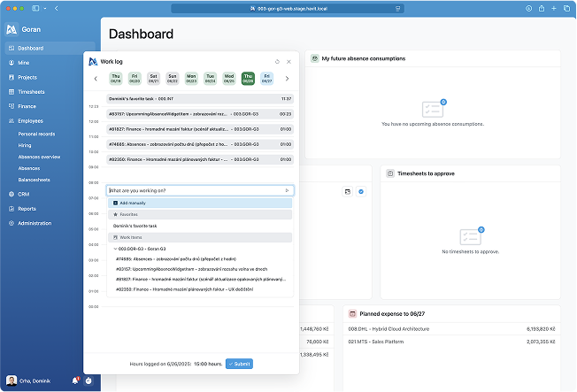Submit the logged hours
Image resolution: width=577 pixels, height=392 pixels.
coord(239,364)
